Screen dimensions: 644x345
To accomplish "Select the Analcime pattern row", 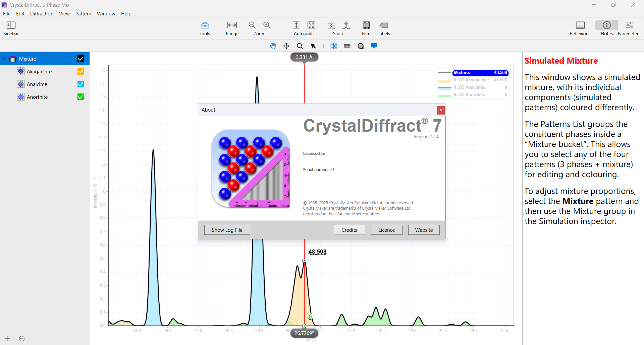I will pyautogui.click(x=45, y=84).
